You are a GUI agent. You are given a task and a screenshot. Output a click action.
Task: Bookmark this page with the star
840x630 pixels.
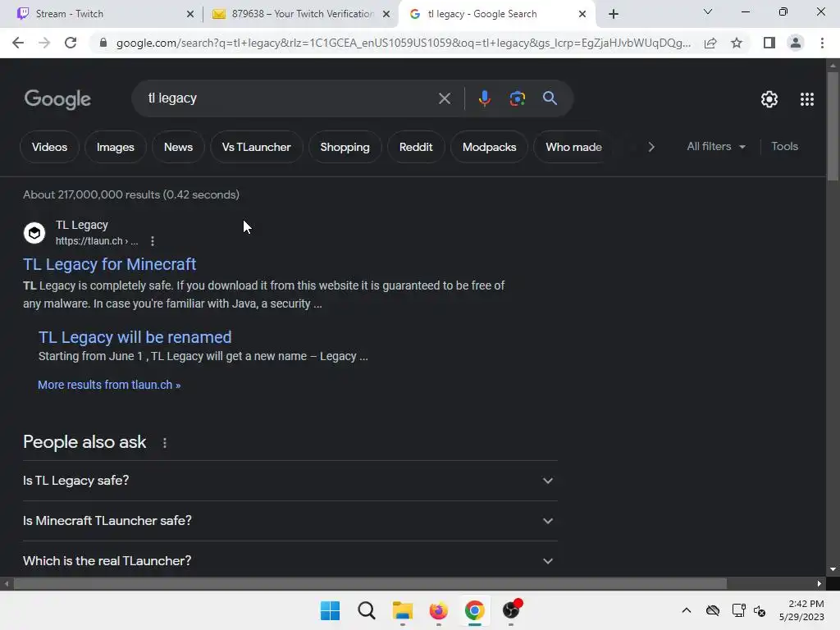pyautogui.click(x=737, y=43)
